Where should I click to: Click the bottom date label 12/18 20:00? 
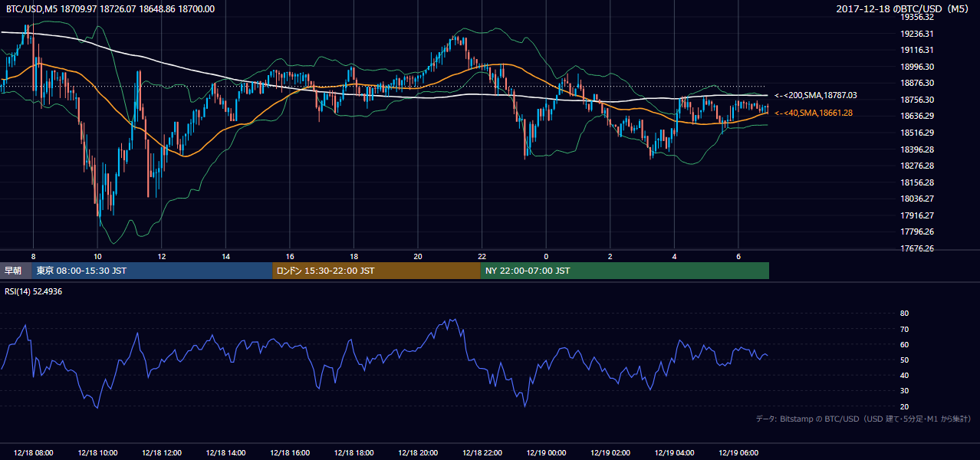coord(418,452)
